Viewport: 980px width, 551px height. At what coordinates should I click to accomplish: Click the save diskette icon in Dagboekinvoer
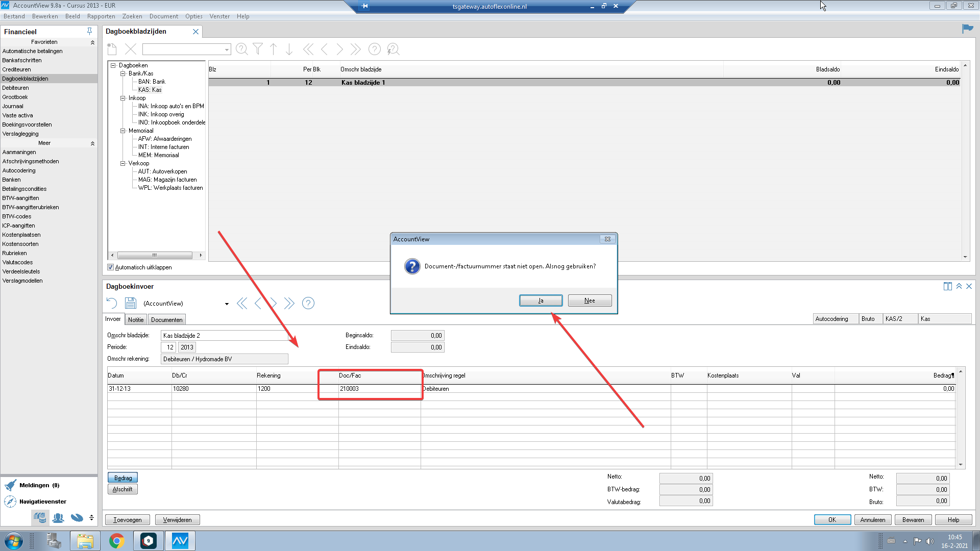(x=131, y=303)
